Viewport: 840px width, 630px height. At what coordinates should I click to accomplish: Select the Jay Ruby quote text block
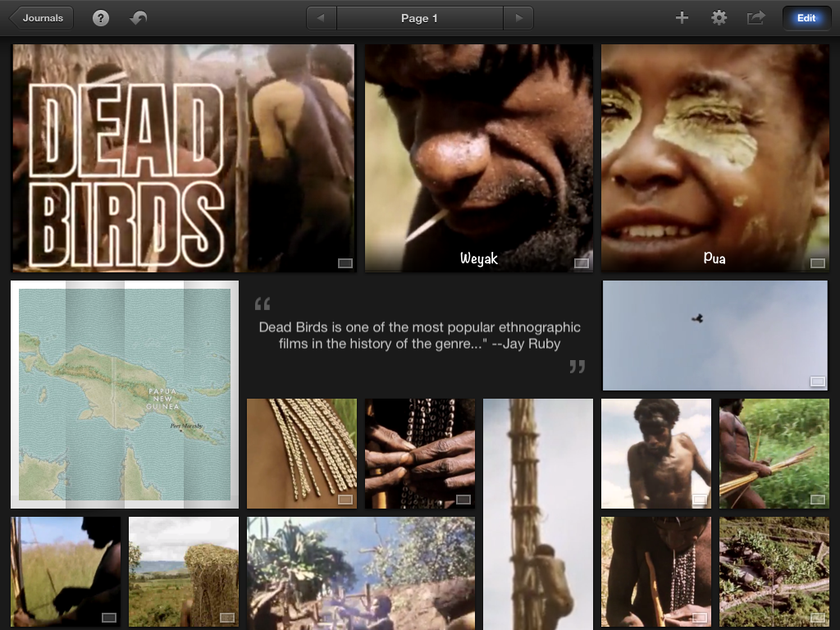(x=419, y=336)
